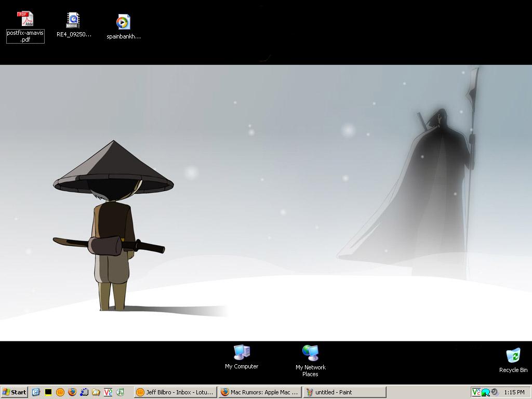Click the RE4_09250... file name label
Screen dimensions: 532x399
74,34
